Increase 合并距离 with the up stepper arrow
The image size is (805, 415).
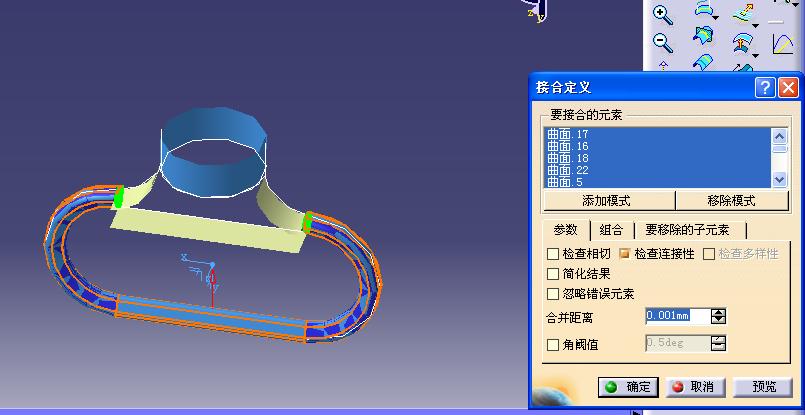tap(719, 312)
